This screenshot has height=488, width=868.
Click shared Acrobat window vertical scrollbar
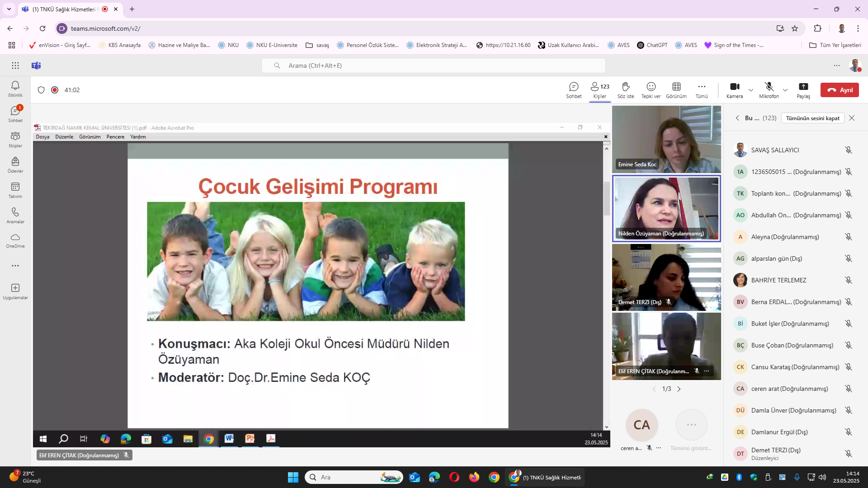pyautogui.click(x=606, y=199)
